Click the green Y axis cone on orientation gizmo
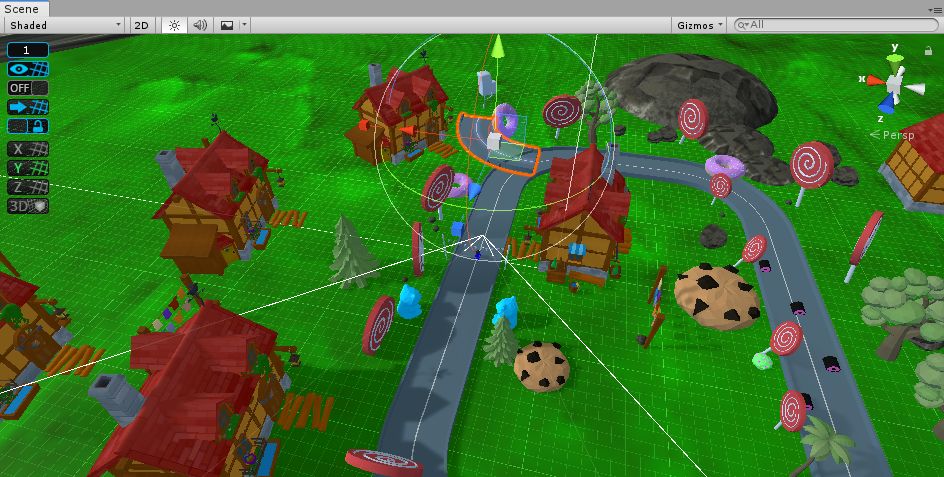Screen dimensions: 944x477 click(x=897, y=59)
